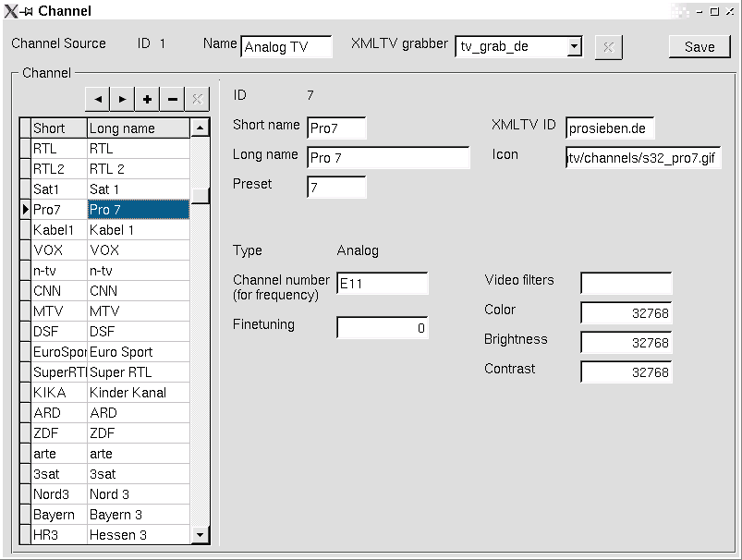Viewport: 742px width, 560px height.
Task: Click the Brightness value field
Action: (626, 343)
